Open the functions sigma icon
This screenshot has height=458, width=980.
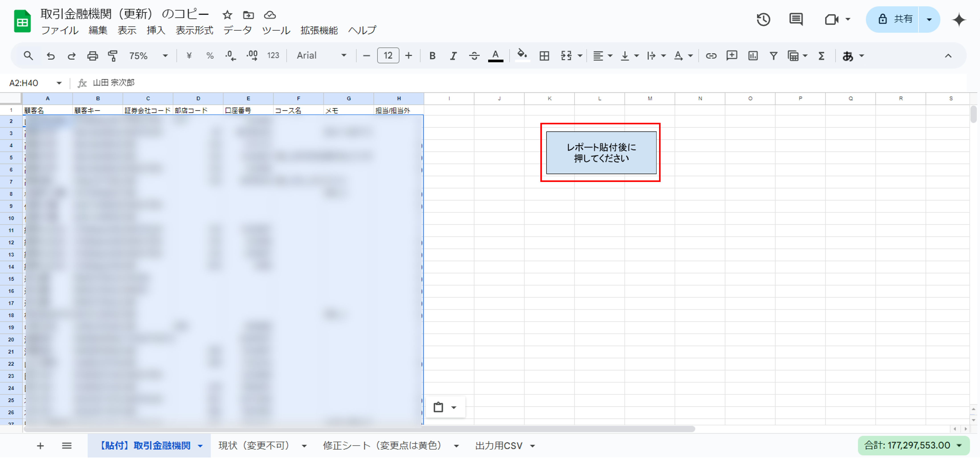point(821,56)
